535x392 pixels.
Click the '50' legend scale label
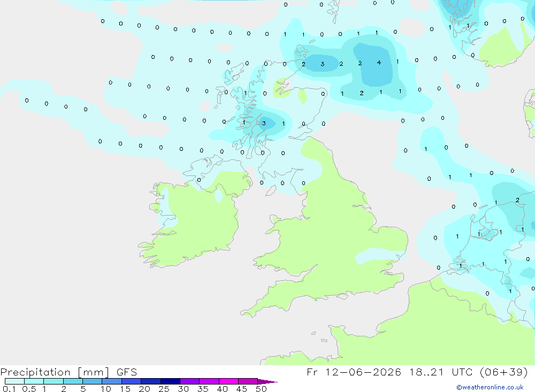click(261, 389)
